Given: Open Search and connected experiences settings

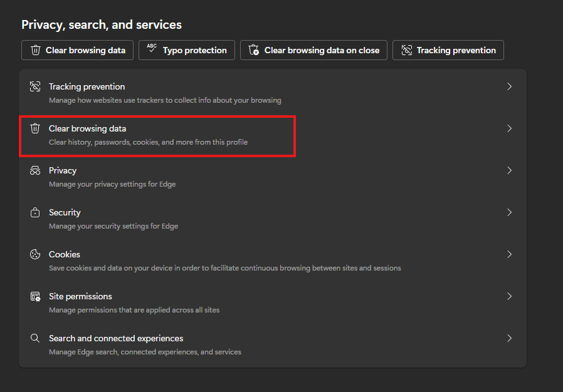Looking at the screenshot, I should point(116,338).
